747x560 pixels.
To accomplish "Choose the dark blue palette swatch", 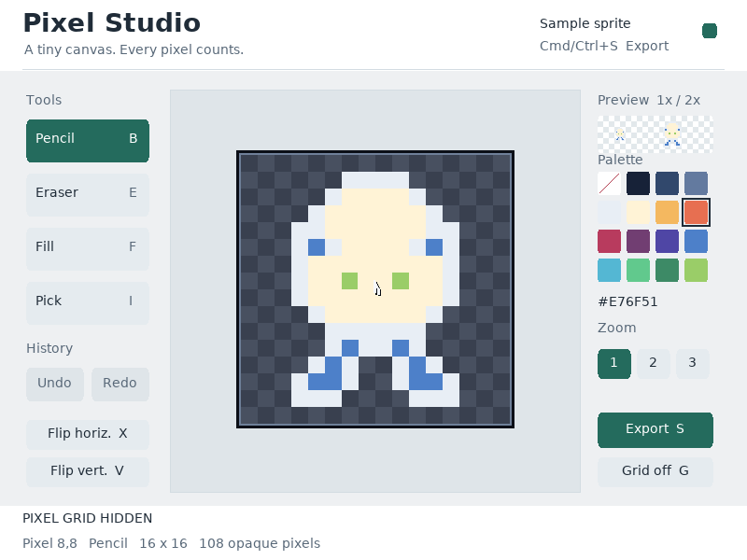I will [667, 183].
